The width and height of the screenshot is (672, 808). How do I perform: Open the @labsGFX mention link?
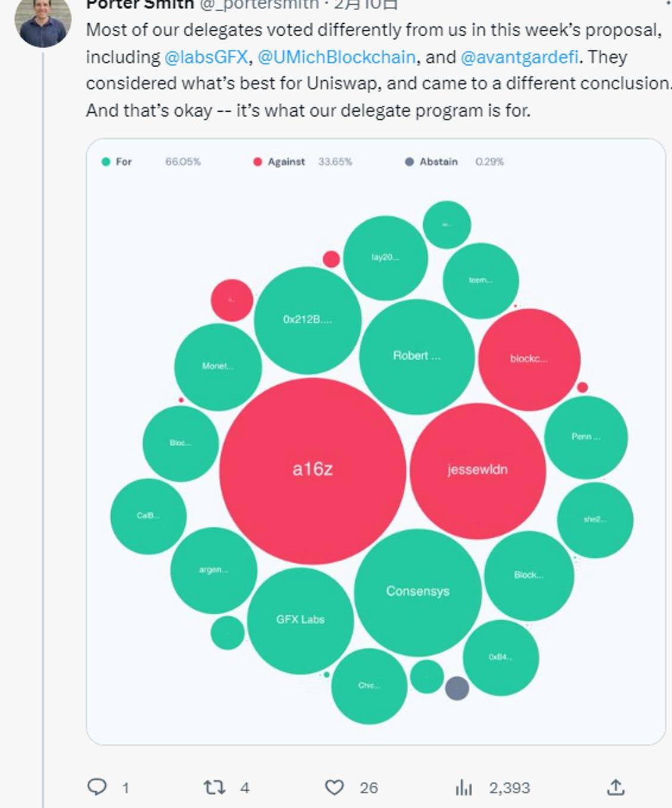coord(206,57)
